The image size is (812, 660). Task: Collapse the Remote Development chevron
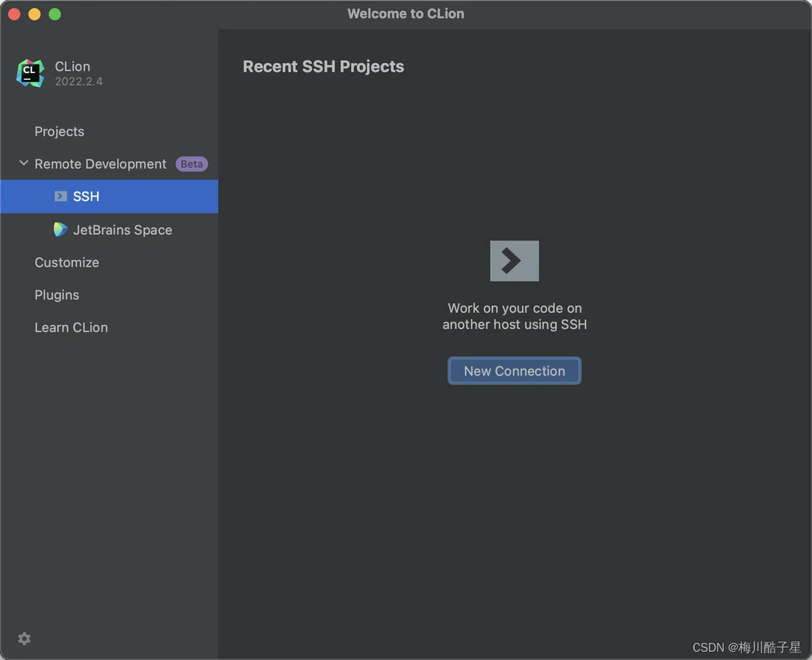tap(24, 164)
